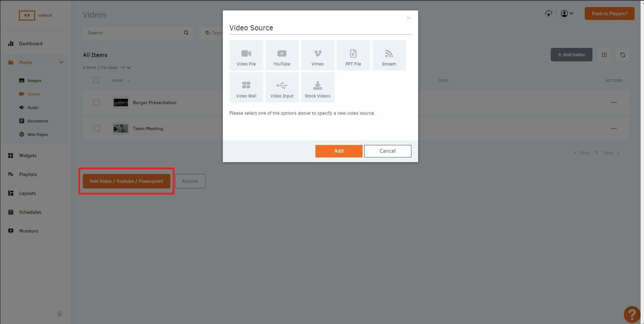Open the Team Meeting thumbnail
Screen dimensions: 644x324
[121, 128]
